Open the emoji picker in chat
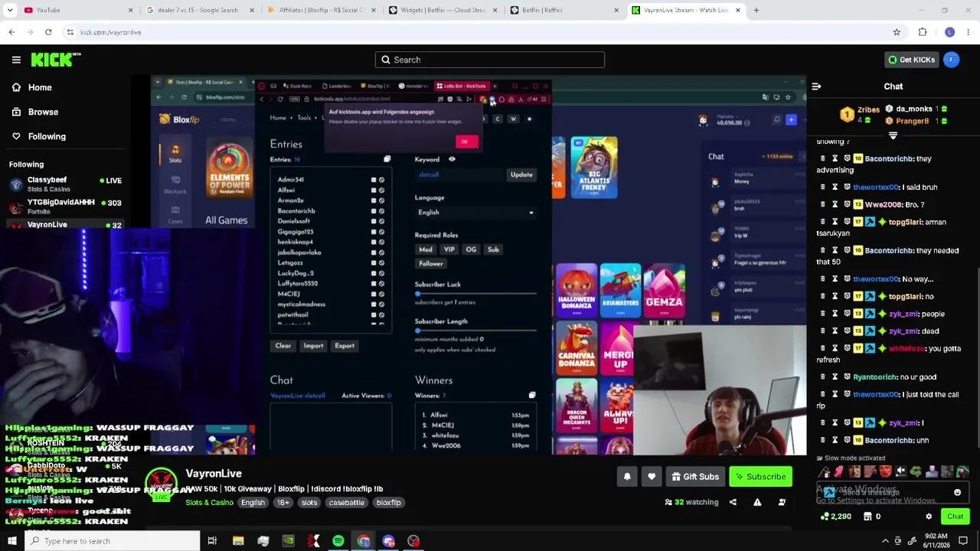 (x=957, y=492)
